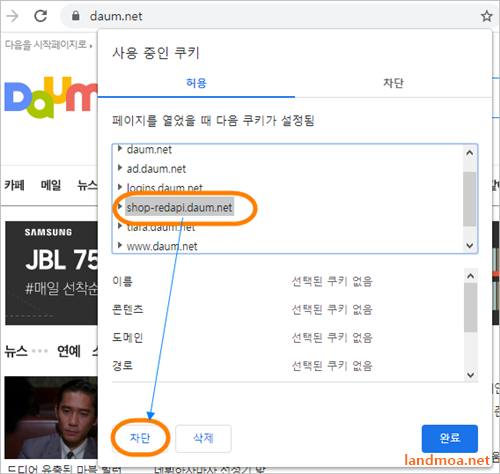Reload the page with the refresh icon
The width and height of the screenshot is (500, 474).
[41, 16]
